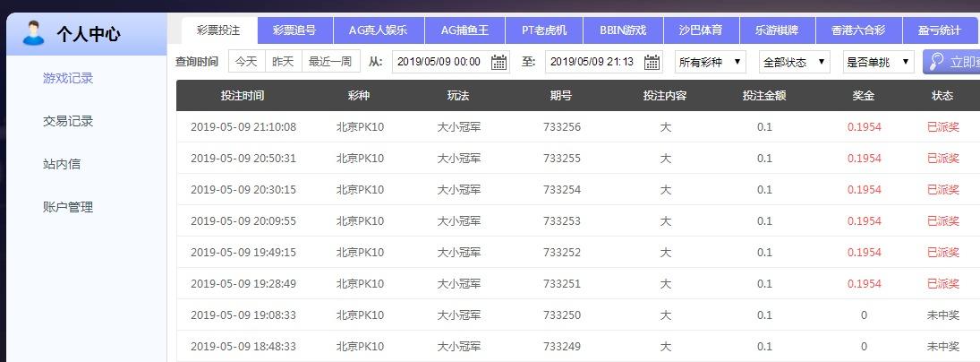Select the PT老虎机 tab
Image resolution: width=980 pixels, height=362 pixels.
(x=550, y=30)
